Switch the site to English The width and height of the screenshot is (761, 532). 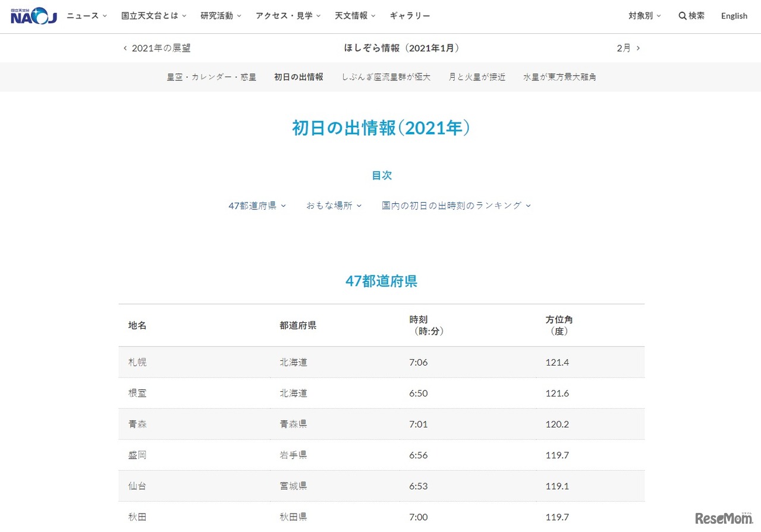click(x=734, y=16)
